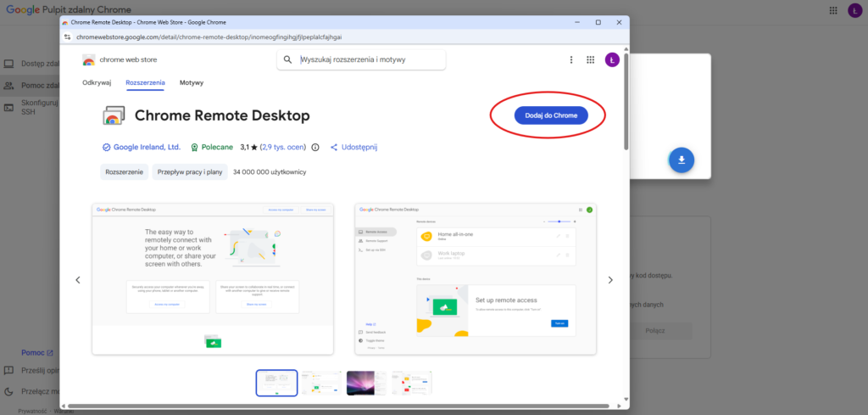Open the 2,9 tys. ocen ratings link
Screen dimensions: 868x415
point(283,148)
